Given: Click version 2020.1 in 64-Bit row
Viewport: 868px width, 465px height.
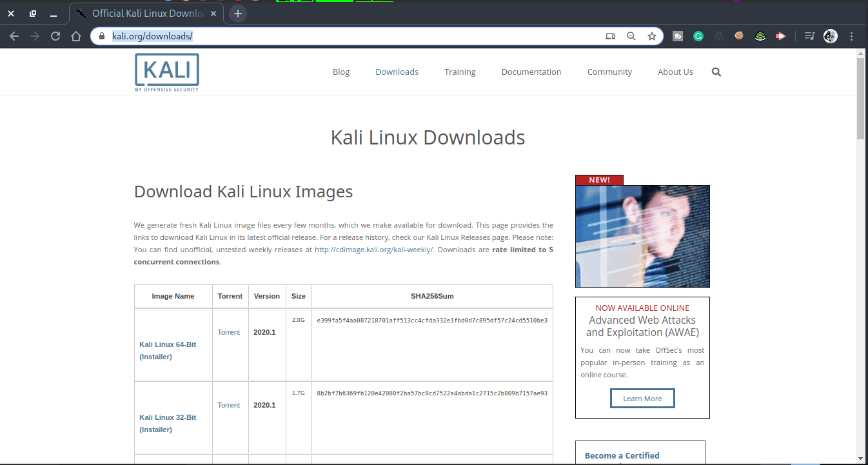Looking at the screenshot, I should pos(264,332).
